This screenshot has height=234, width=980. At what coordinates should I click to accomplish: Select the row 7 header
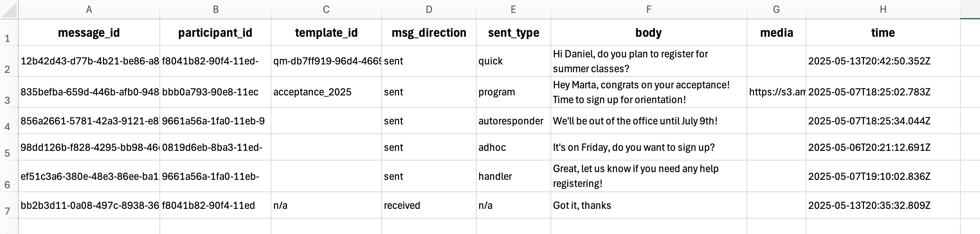(x=8, y=205)
